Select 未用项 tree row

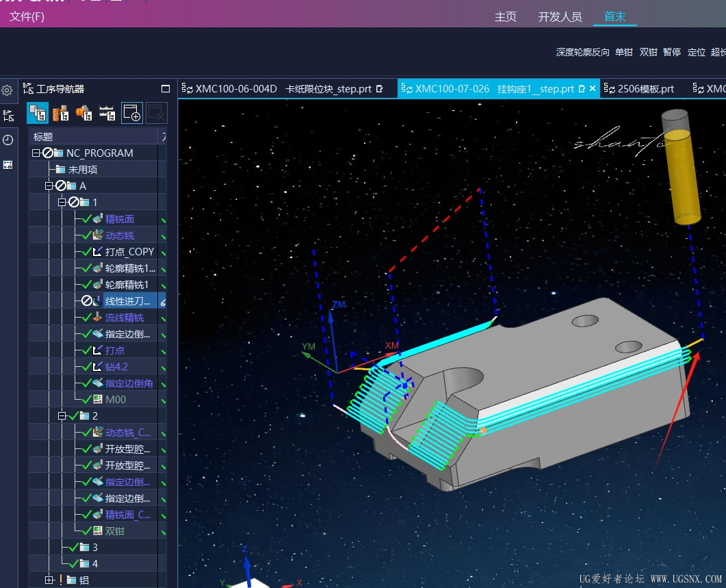(x=97, y=170)
